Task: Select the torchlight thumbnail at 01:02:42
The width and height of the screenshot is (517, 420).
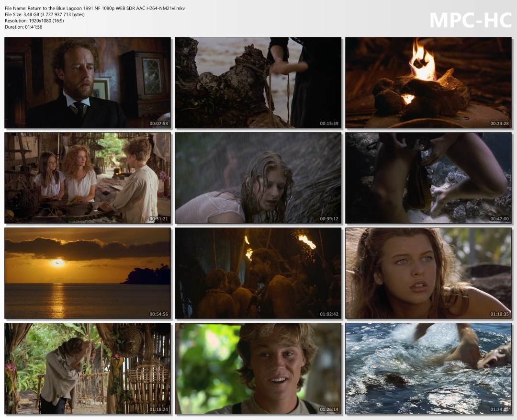Action: tap(258, 273)
